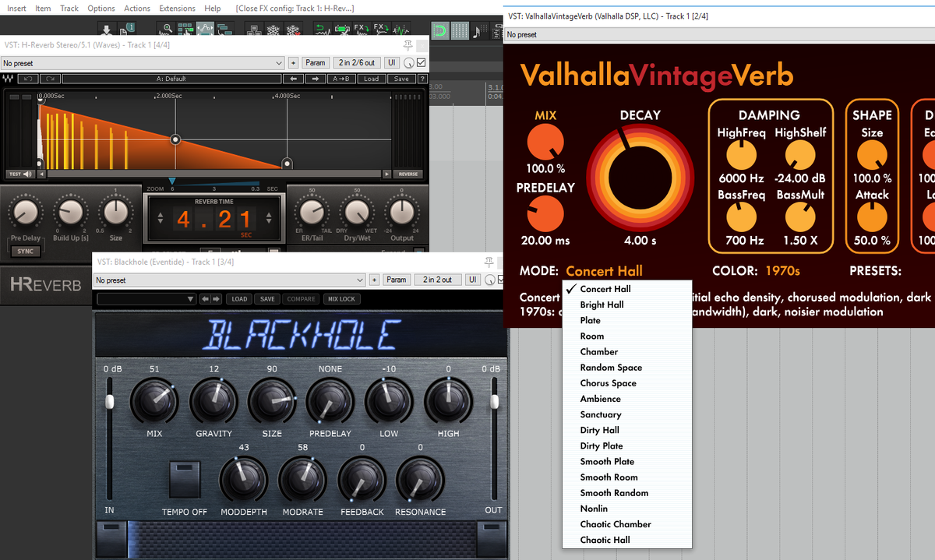The image size is (935, 560).
Task: Open the Extensions menu
Action: point(177,9)
